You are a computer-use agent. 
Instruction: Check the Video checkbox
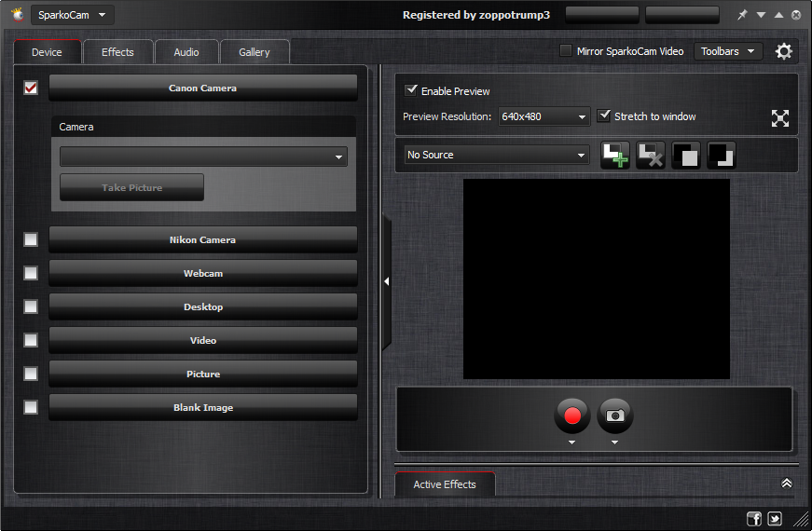(x=31, y=340)
